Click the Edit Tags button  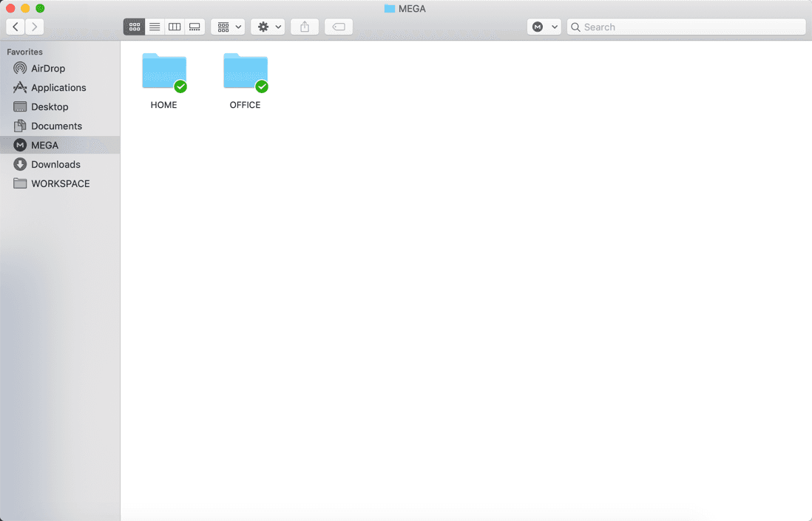click(x=339, y=27)
